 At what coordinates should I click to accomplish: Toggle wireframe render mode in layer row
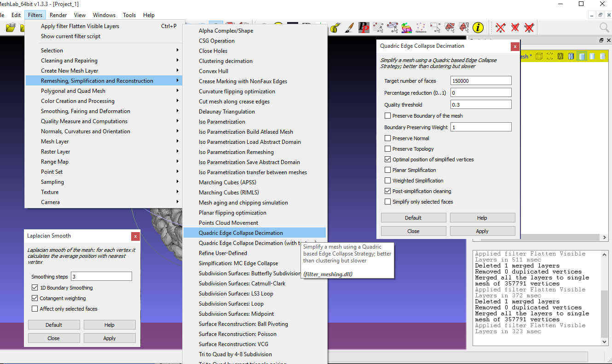coord(560,56)
